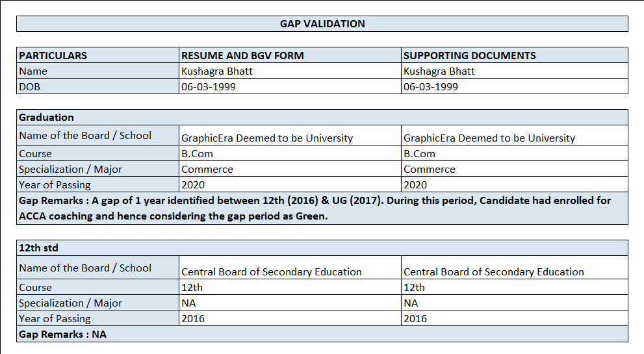
Task: Select Kushagra Bhatt under Resume column
Action: pyautogui.click(x=290, y=71)
